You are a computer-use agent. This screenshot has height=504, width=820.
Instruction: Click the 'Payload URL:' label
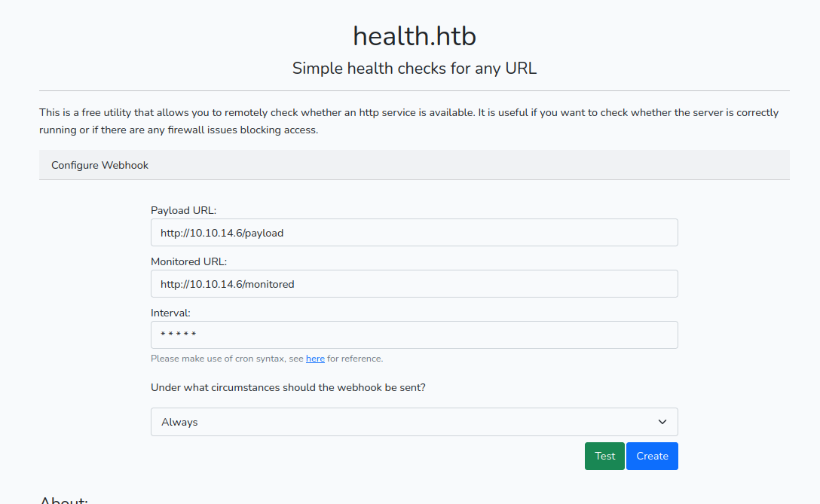(183, 210)
